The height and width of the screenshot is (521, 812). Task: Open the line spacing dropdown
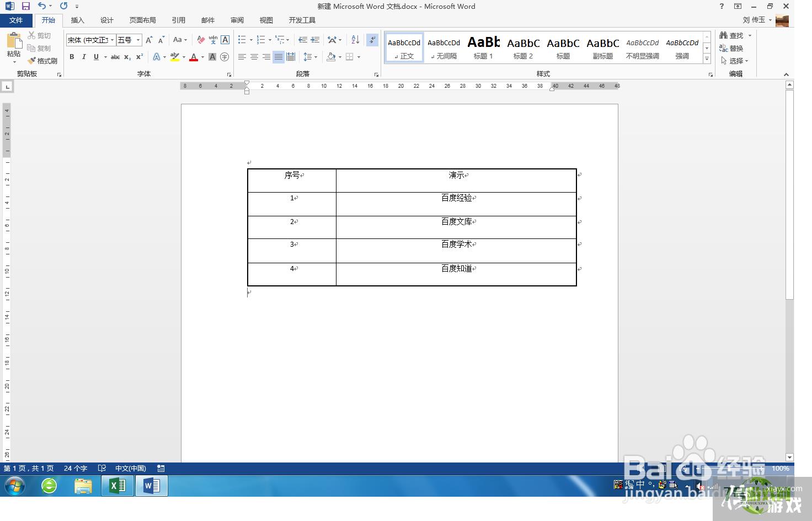pos(311,57)
